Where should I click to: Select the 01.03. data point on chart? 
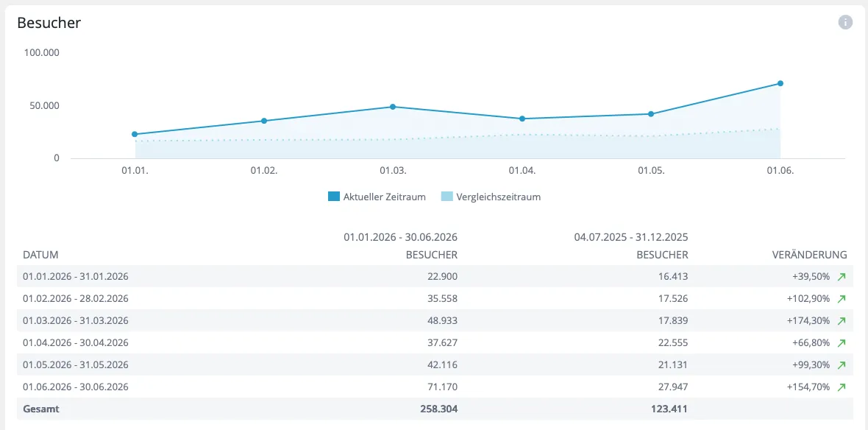(x=393, y=106)
